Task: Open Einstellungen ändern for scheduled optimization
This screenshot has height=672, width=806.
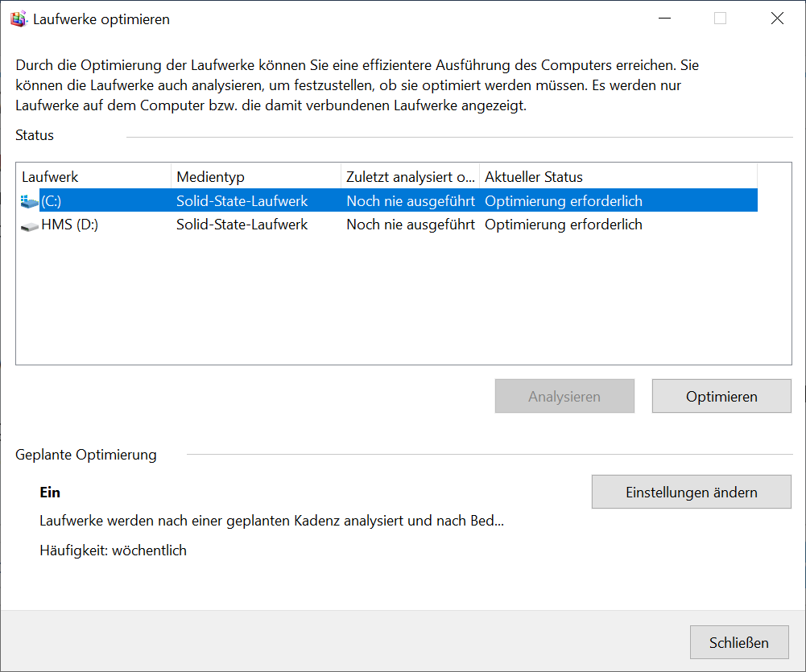Action: click(692, 493)
